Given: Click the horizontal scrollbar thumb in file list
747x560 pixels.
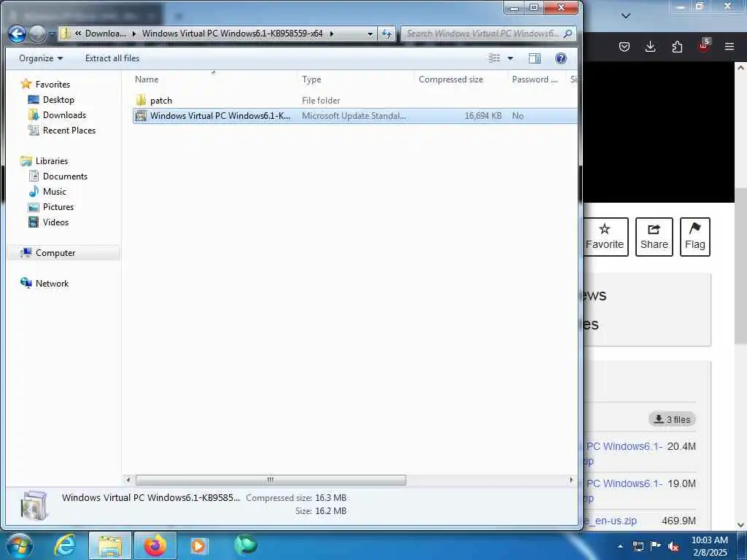Looking at the screenshot, I should pyautogui.click(x=271, y=480).
